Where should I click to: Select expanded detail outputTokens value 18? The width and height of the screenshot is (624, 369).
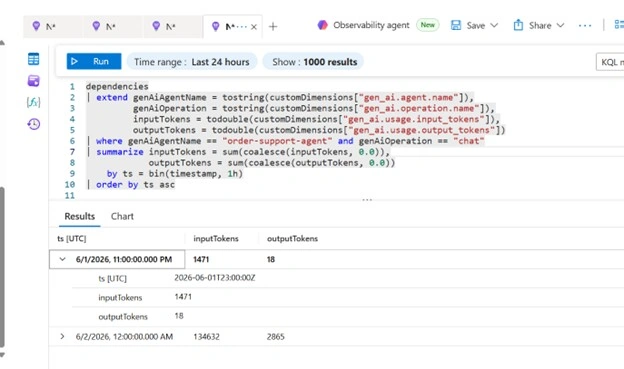[179, 316]
